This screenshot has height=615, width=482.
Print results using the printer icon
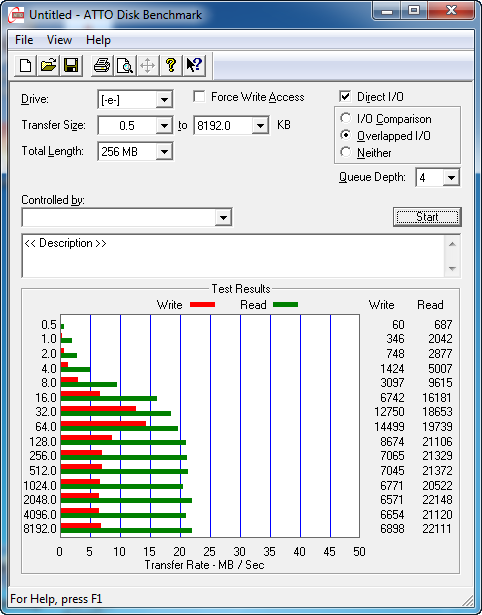[x=102, y=65]
